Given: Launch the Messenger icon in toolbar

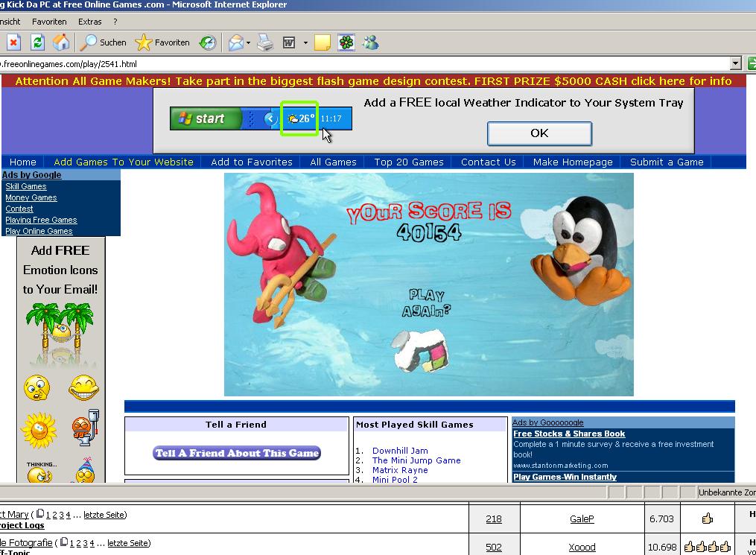Looking at the screenshot, I should click(x=370, y=42).
